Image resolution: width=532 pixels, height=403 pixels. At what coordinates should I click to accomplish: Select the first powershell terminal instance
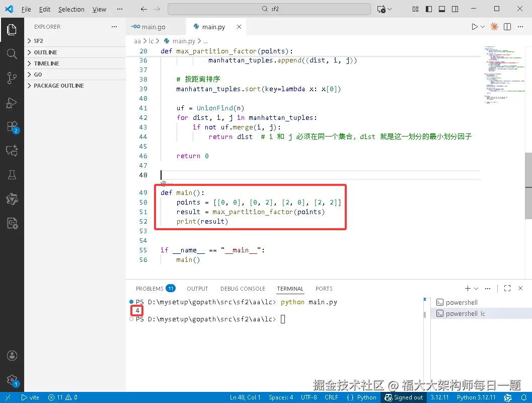[x=481, y=303]
